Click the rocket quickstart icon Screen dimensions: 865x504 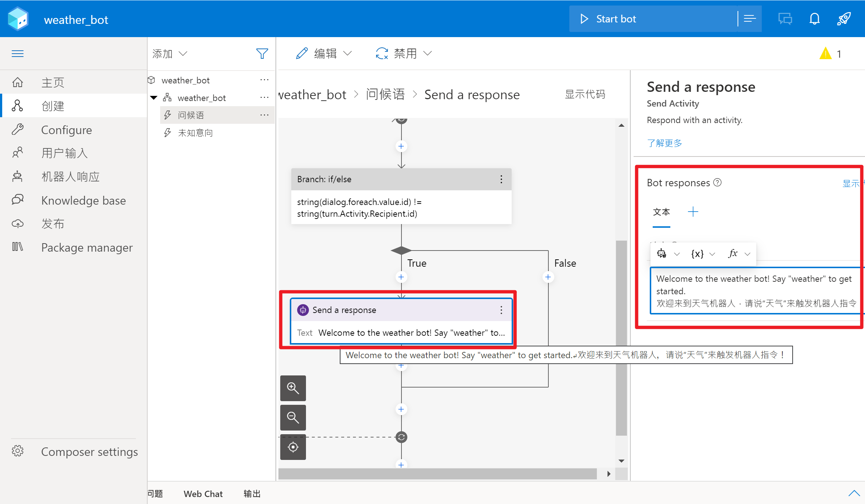[844, 19]
